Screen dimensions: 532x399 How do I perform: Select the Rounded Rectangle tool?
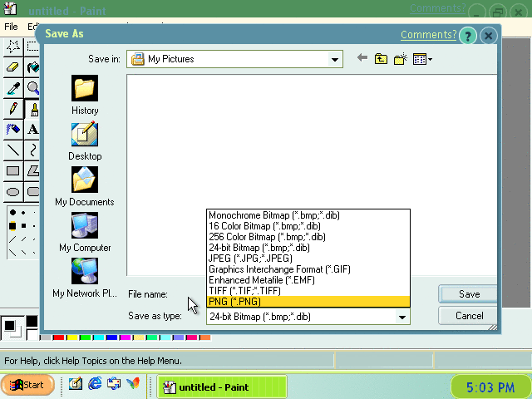pyautogui.click(x=32, y=192)
